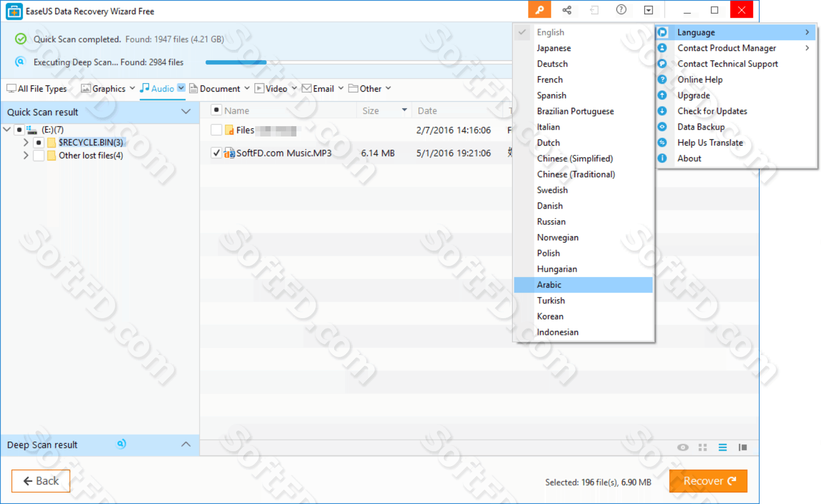Viewport: 821px width, 504px height.
Task: Open the Other filter dropdown arrow
Action: pos(388,88)
